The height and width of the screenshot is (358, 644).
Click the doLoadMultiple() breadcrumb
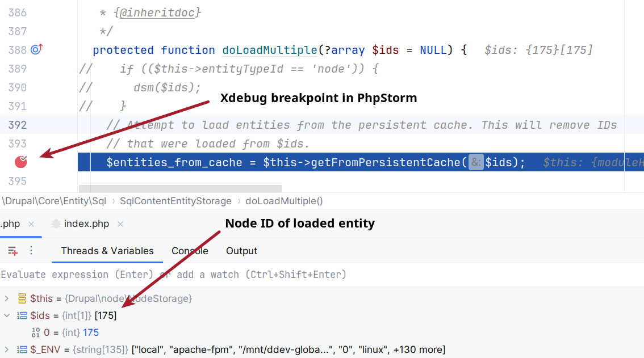(x=284, y=201)
